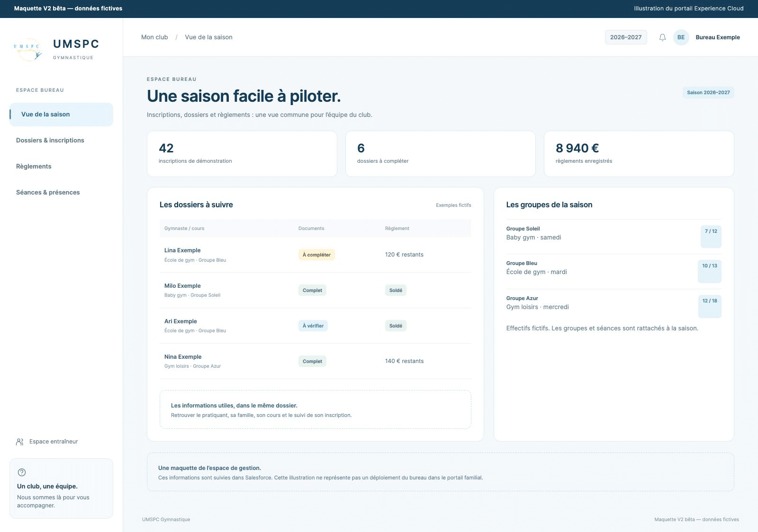Click the Règlement column header
The image size is (758, 532).
[397, 229]
